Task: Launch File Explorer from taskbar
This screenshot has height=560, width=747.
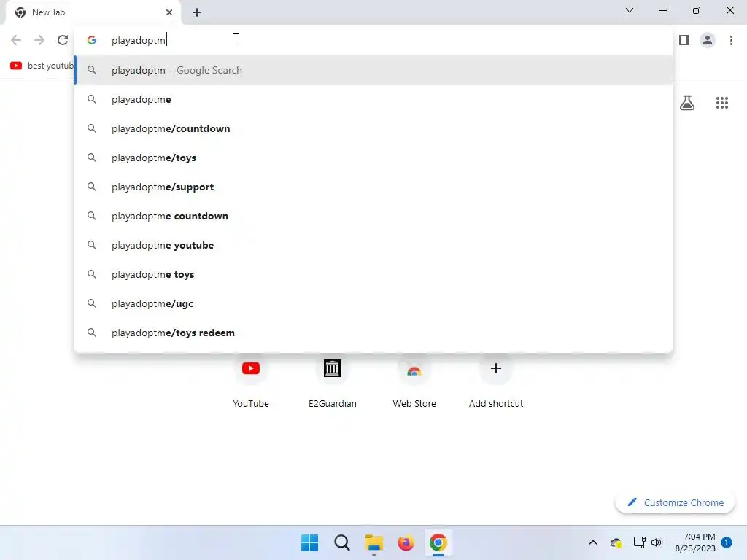Action: pyautogui.click(x=374, y=542)
